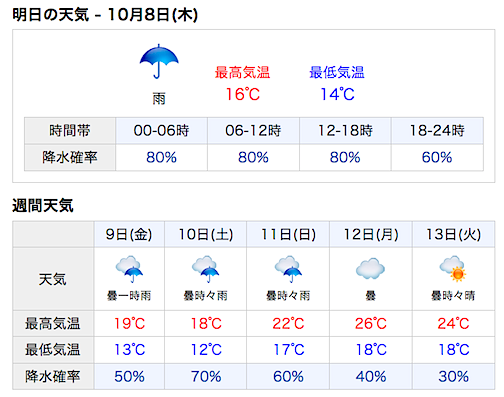The image size is (504, 397).
Task: Click the 13日(火) column header
Action: 453,234
